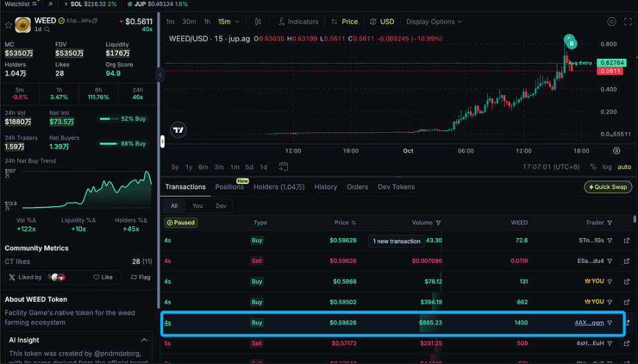Toggle log scale on chart
Screen dimensions: 638x364
coord(607,167)
